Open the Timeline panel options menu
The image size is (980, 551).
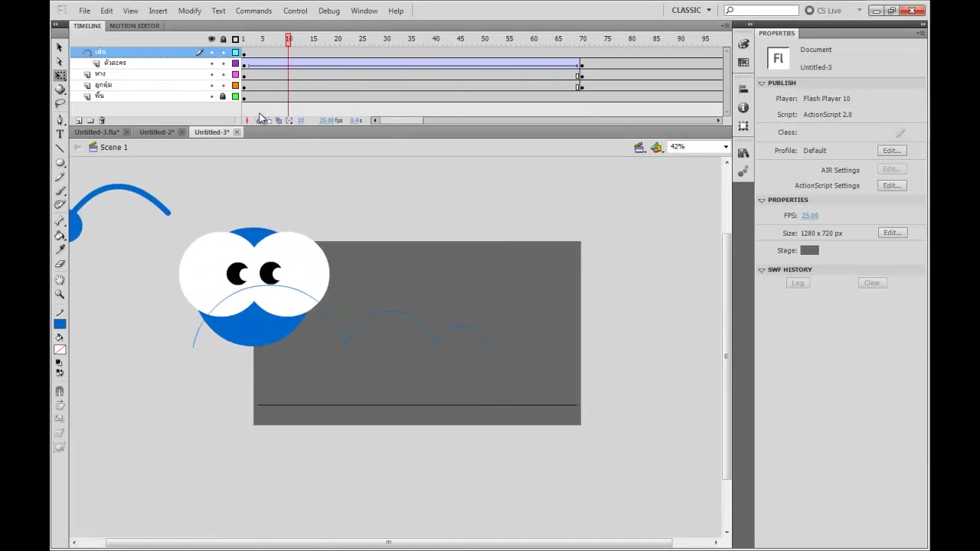tap(724, 26)
